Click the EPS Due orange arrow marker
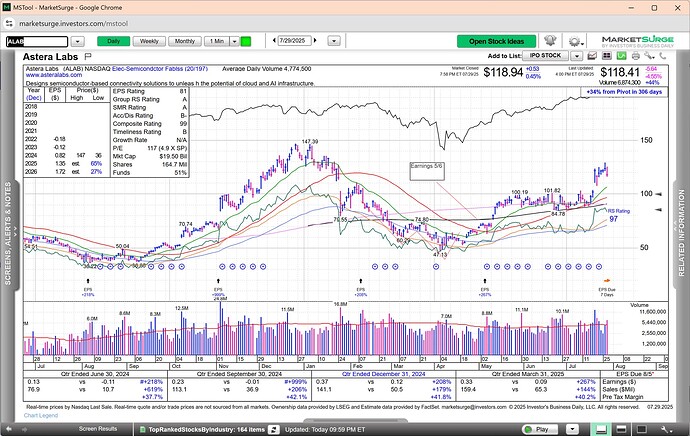Image resolution: width=690 pixels, height=436 pixels. point(607,281)
